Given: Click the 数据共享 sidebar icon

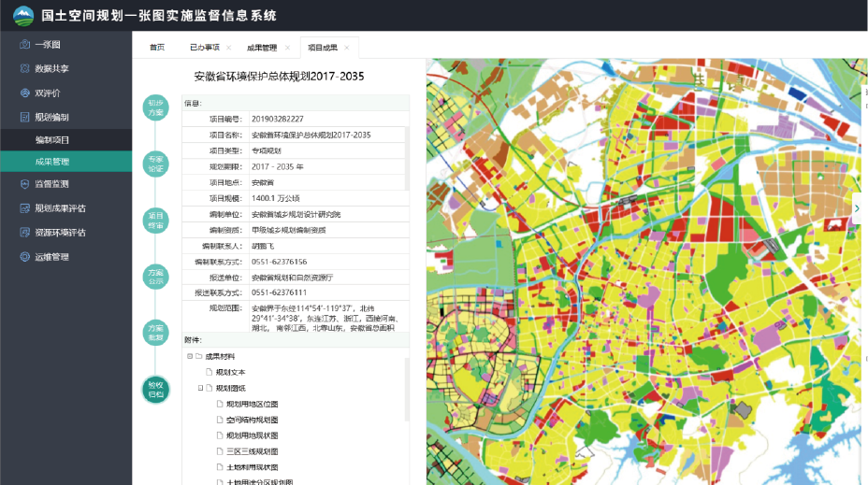Looking at the screenshot, I should click(x=25, y=69).
